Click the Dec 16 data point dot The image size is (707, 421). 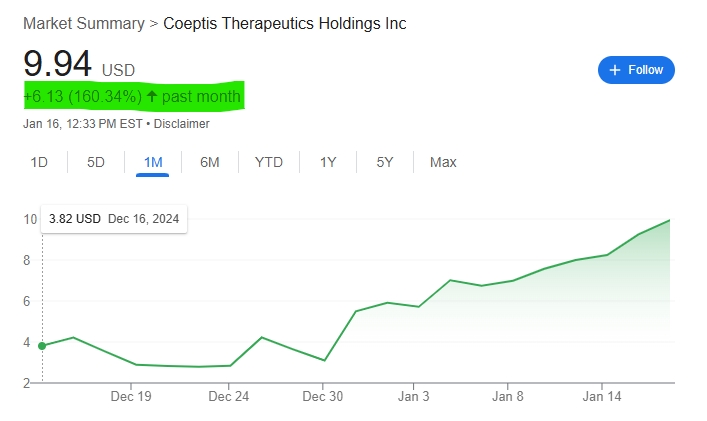click(41, 346)
